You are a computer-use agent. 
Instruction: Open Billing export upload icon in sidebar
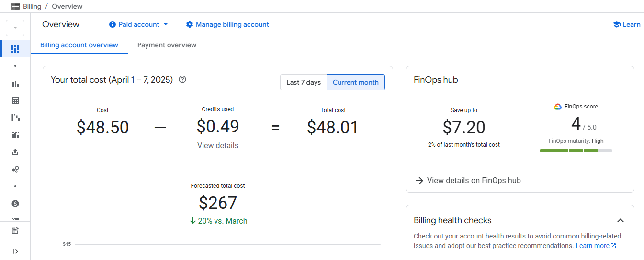tap(15, 152)
